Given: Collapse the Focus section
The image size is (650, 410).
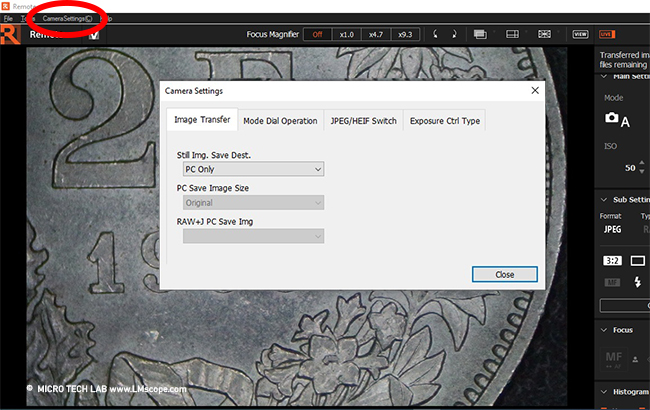Looking at the screenshot, I should click(604, 330).
